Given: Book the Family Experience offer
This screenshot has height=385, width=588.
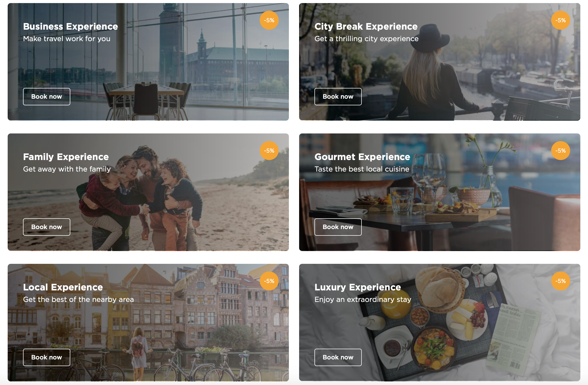Looking at the screenshot, I should point(47,227).
